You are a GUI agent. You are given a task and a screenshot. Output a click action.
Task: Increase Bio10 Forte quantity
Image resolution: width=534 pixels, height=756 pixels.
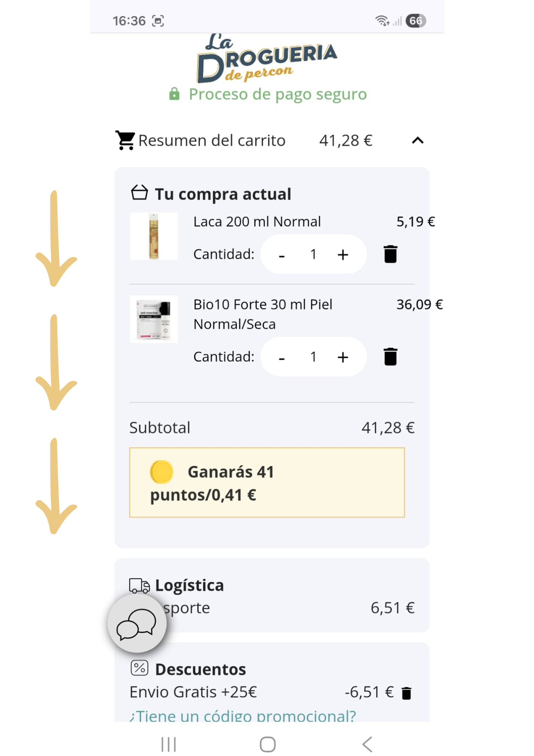[x=343, y=357]
